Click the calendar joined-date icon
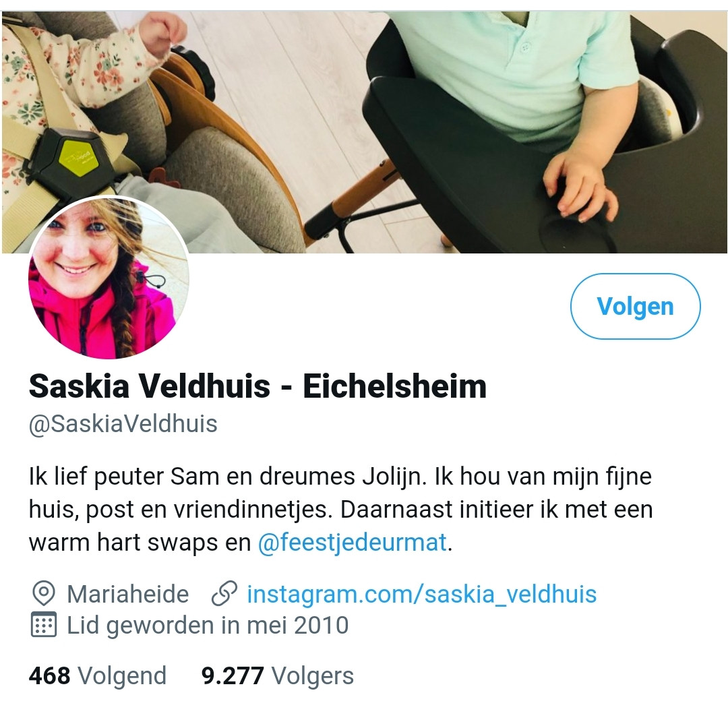728x726 pixels. click(x=44, y=625)
